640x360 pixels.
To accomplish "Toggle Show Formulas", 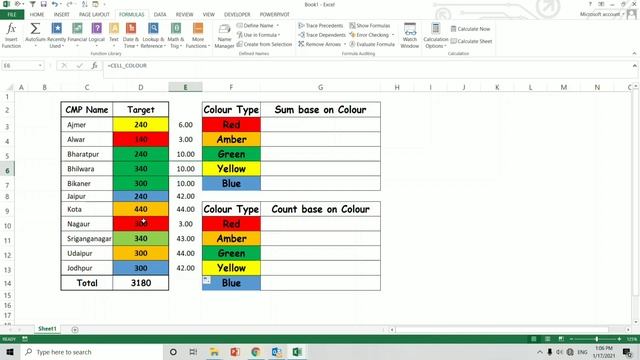I will 370,26.
